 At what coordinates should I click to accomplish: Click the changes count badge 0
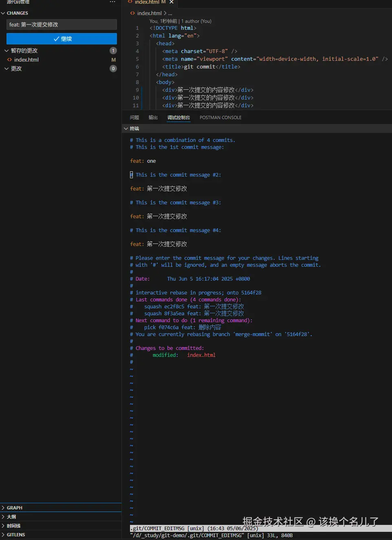[x=113, y=69]
